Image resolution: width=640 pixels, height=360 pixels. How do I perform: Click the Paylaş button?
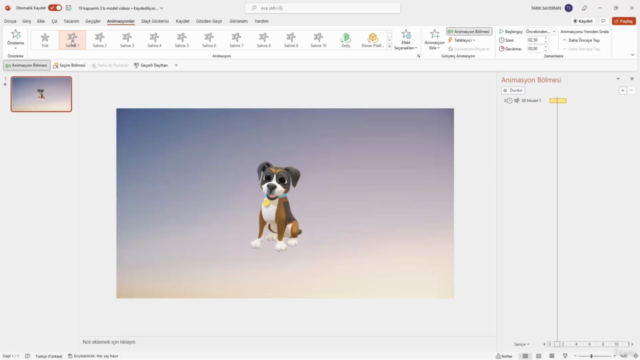click(624, 21)
